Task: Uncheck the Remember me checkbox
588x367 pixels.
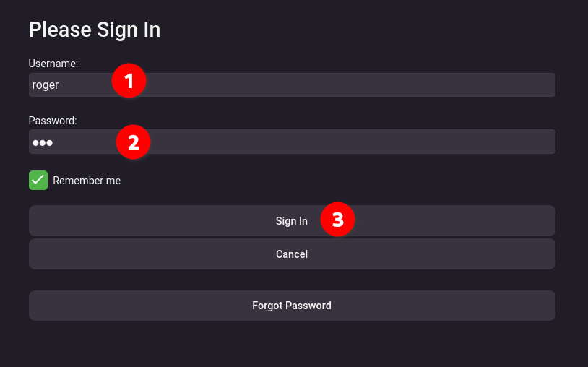Action: (38, 181)
